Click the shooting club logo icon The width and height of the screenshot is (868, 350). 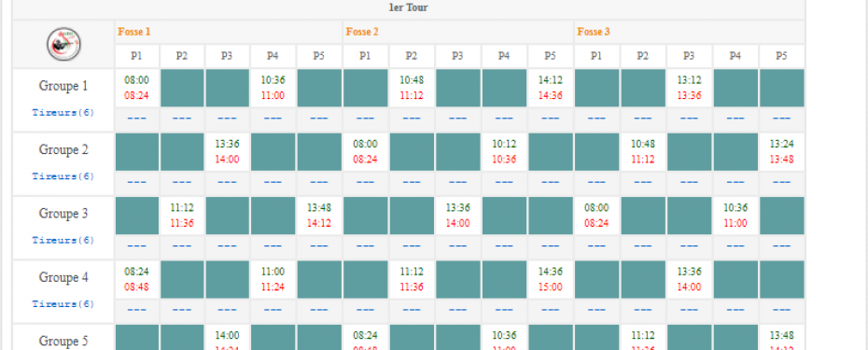[x=63, y=44]
